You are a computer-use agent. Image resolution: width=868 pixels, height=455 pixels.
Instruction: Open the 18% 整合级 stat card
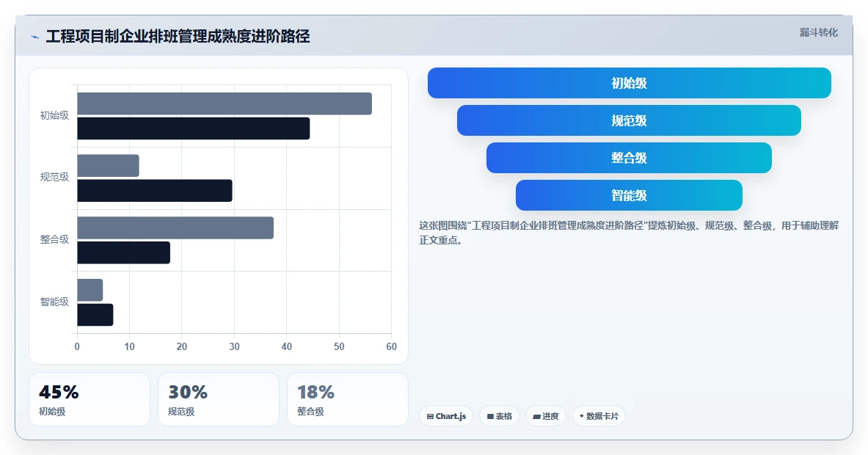(348, 399)
